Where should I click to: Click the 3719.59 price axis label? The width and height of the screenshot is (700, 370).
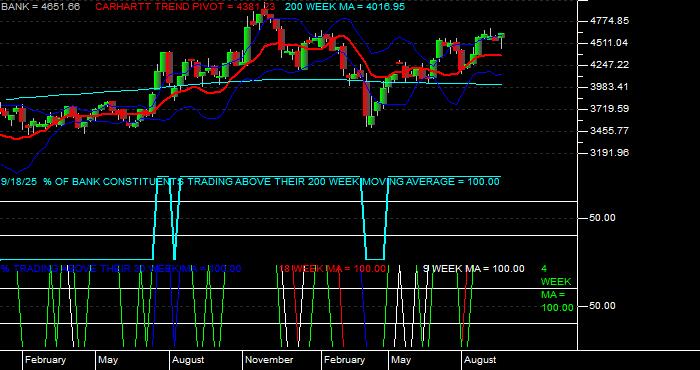(609, 109)
